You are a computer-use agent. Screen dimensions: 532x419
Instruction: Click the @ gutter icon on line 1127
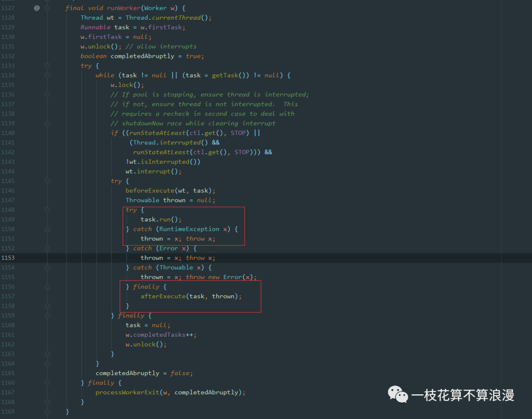36,8
